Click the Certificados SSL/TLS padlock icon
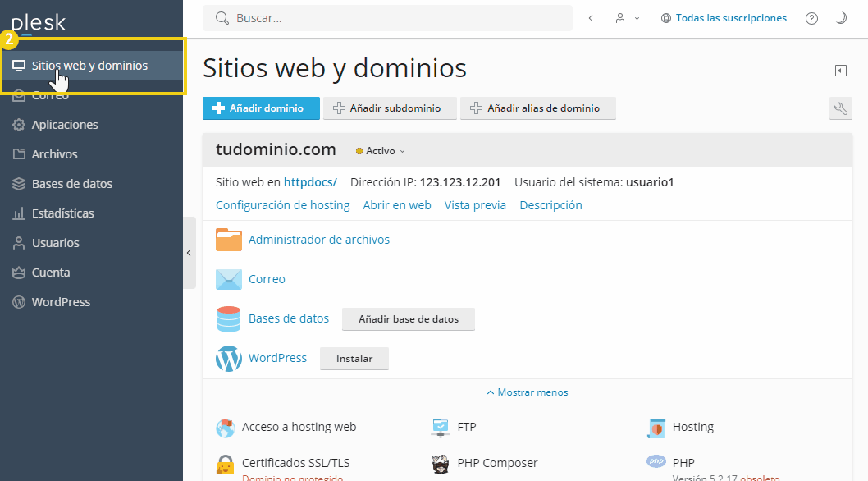The height and width of the screenshot is (481, 868). (x=226, y=465)
